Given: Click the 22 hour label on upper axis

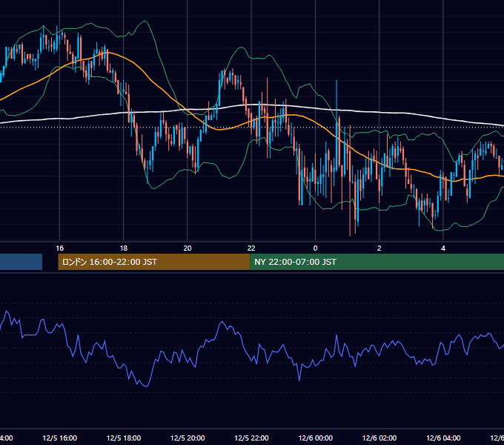Looking at the screenshot, I should (x=251, y=248).
